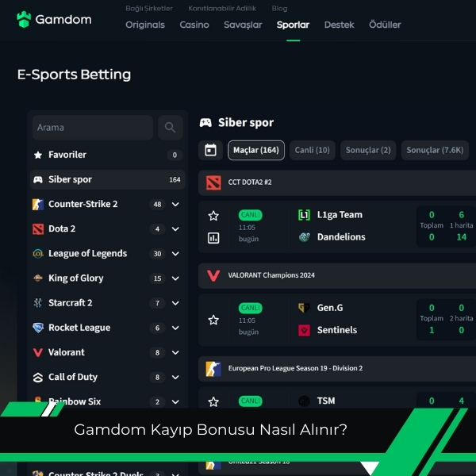Expand the Counter-Strike 2 category chevron

pos(175,205)
